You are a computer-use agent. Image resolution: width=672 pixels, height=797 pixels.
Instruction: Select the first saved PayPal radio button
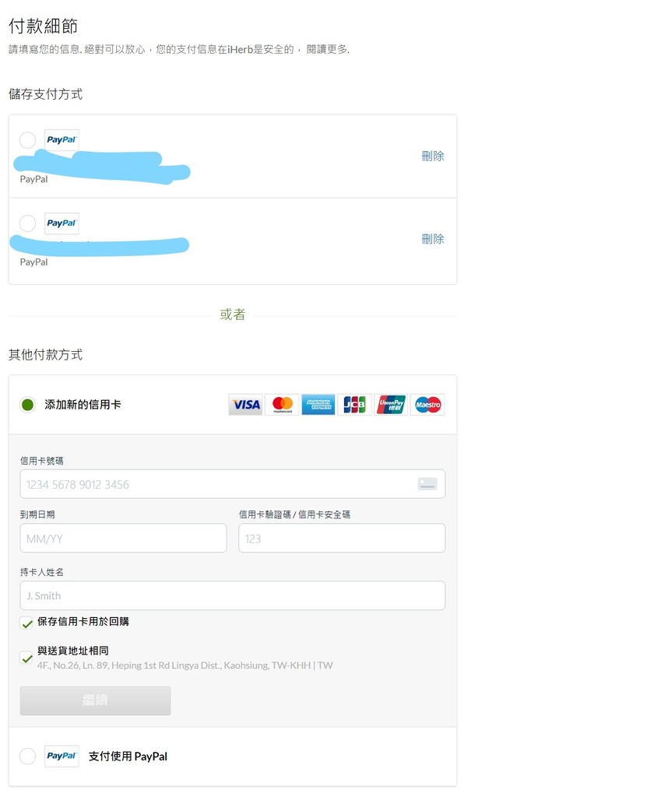point(27,140)
